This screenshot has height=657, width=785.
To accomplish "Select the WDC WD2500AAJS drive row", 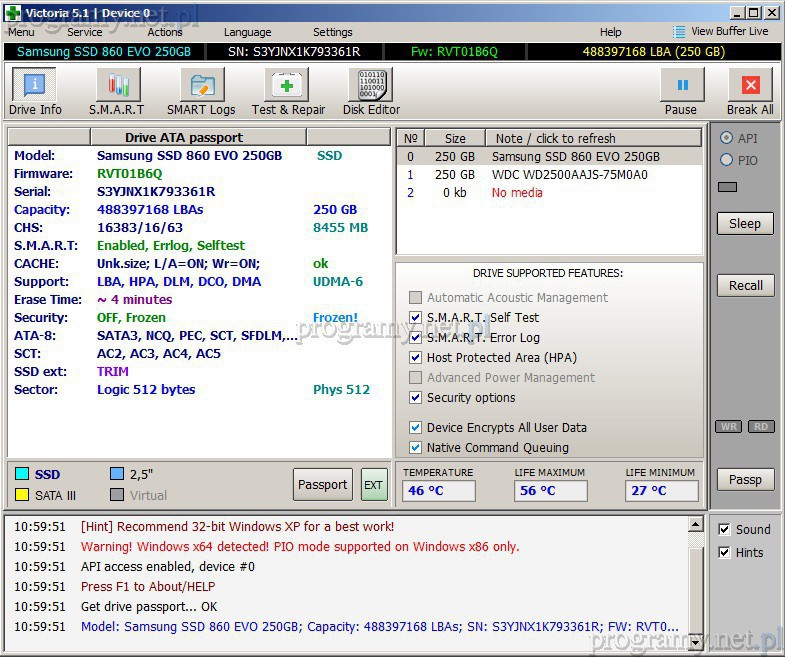I will tap(548, 175).
